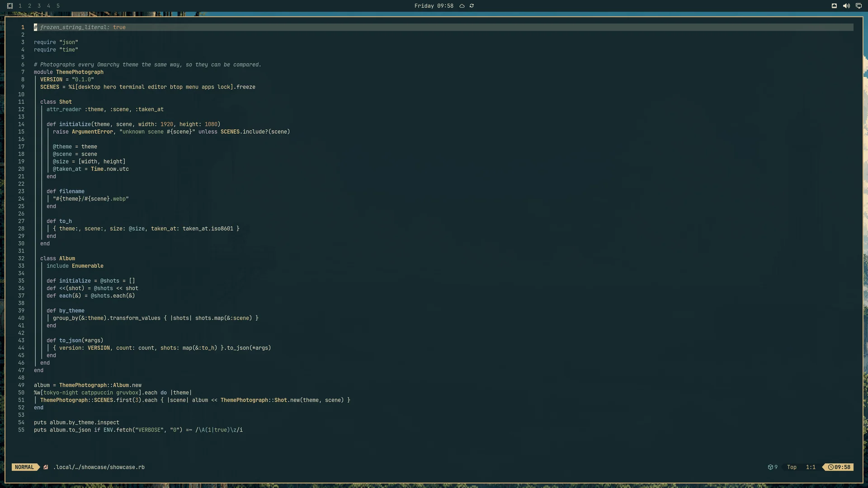Place cursor on line 32 class Album
868x488 pixels.
(x=58, y=258)
